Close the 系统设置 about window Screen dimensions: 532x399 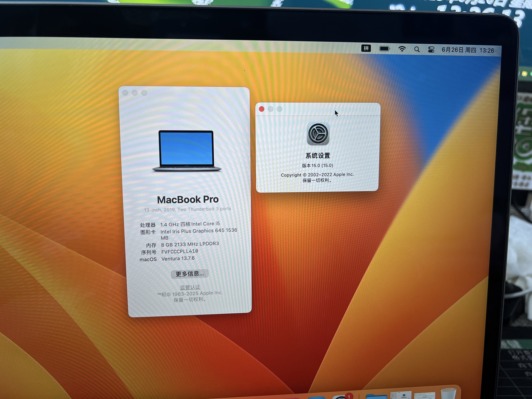pos(262,109)
